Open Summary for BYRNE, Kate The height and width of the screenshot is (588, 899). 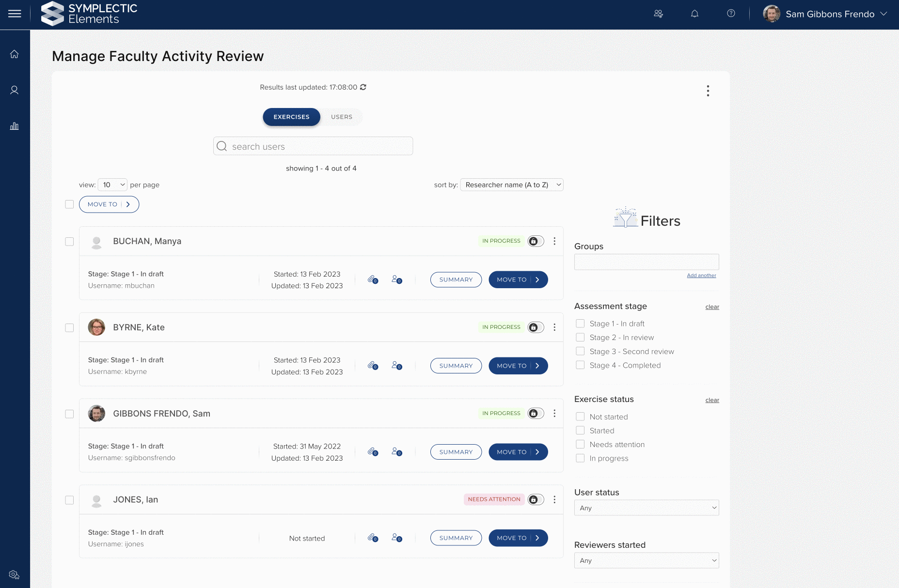coord(456,366)
